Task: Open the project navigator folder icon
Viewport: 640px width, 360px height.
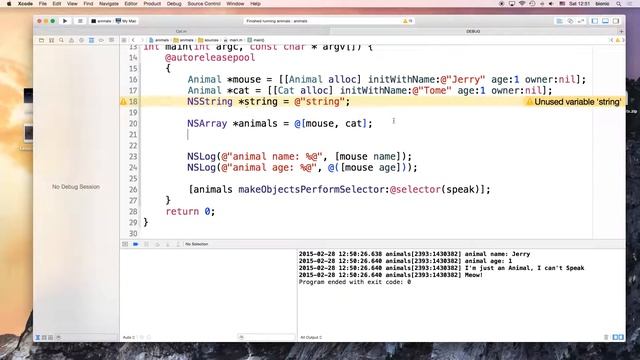Action: [x=41, y=40]
